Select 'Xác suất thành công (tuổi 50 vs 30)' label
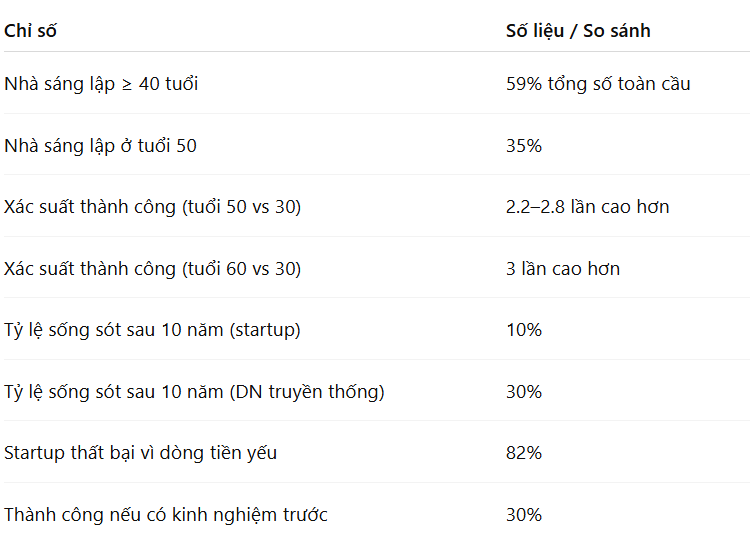This screenshot has width=750, height=546. 152,207
